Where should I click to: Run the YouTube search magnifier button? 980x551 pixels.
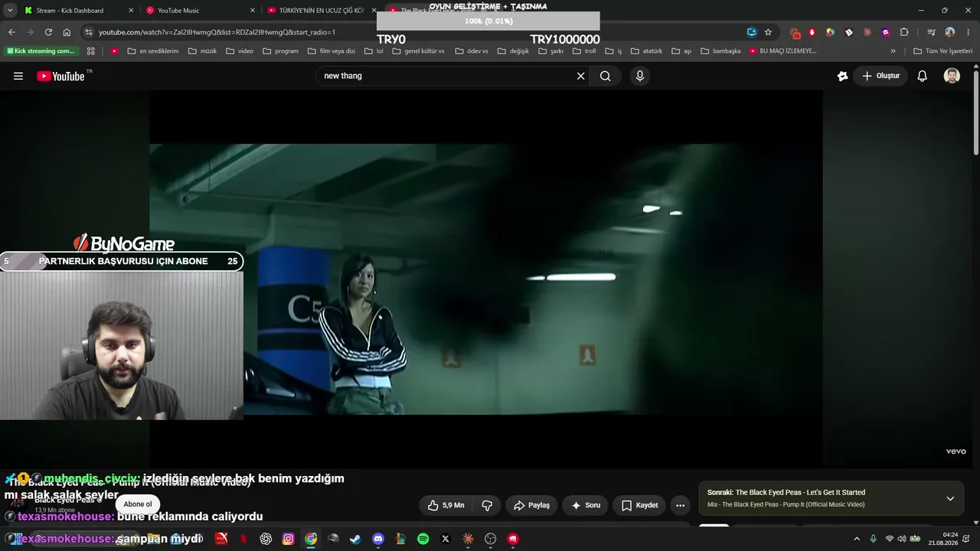coord(606,76)
